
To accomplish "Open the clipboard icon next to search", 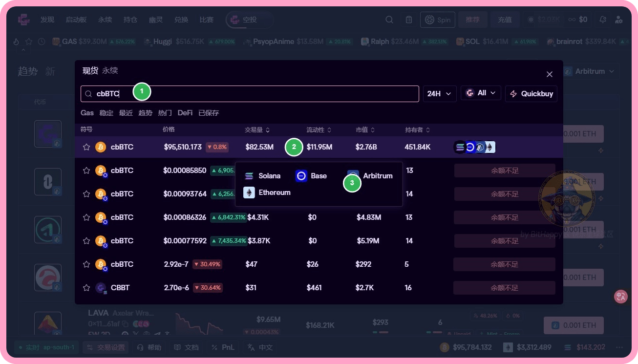I will coord(409,20).
